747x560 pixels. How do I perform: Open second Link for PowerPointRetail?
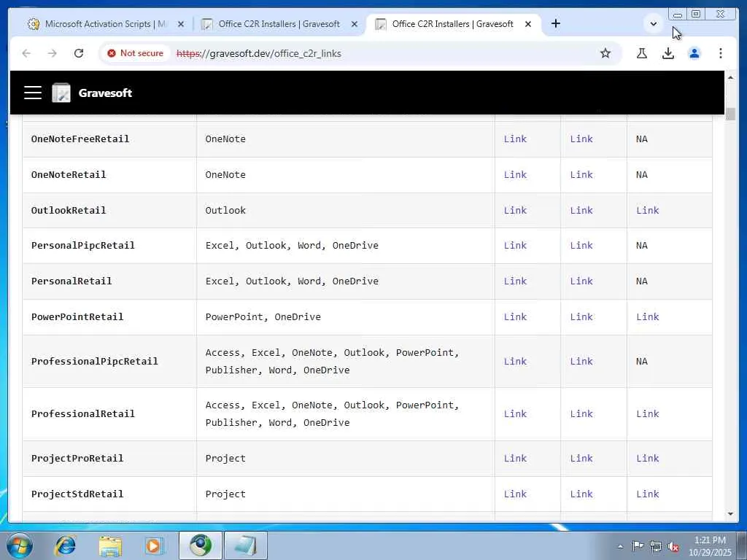pyautogui.click(x=581, y=317)
